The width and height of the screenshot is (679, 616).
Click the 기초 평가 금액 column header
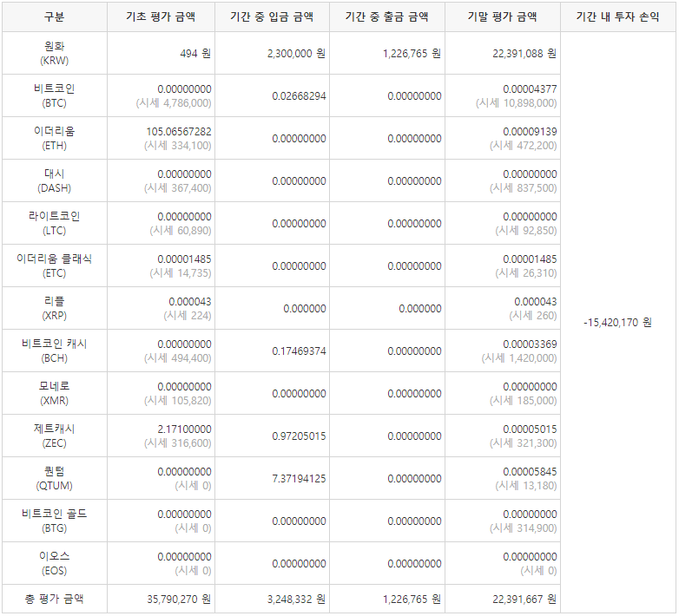click(161, 17)
